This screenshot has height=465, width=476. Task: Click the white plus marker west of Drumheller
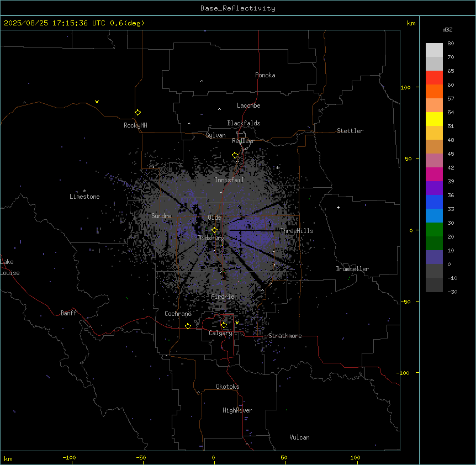(338, 207)
